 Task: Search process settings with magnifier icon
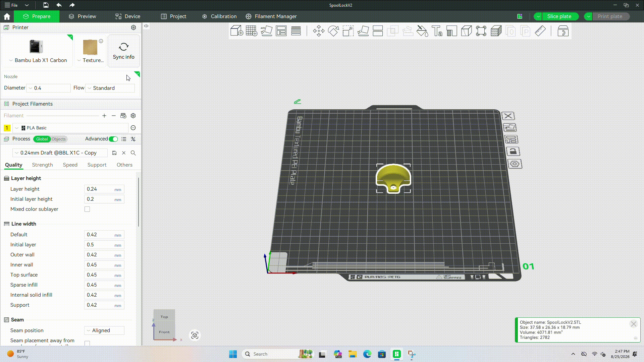133,153
